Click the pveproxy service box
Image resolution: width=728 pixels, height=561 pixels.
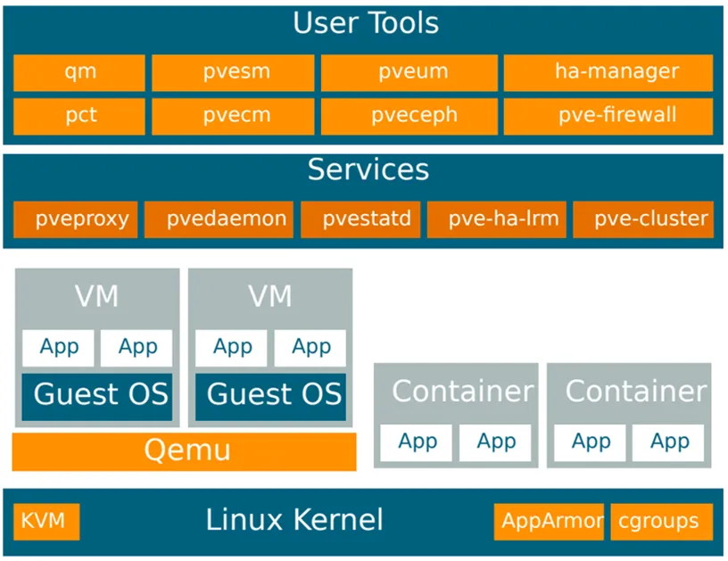(76, 219)
